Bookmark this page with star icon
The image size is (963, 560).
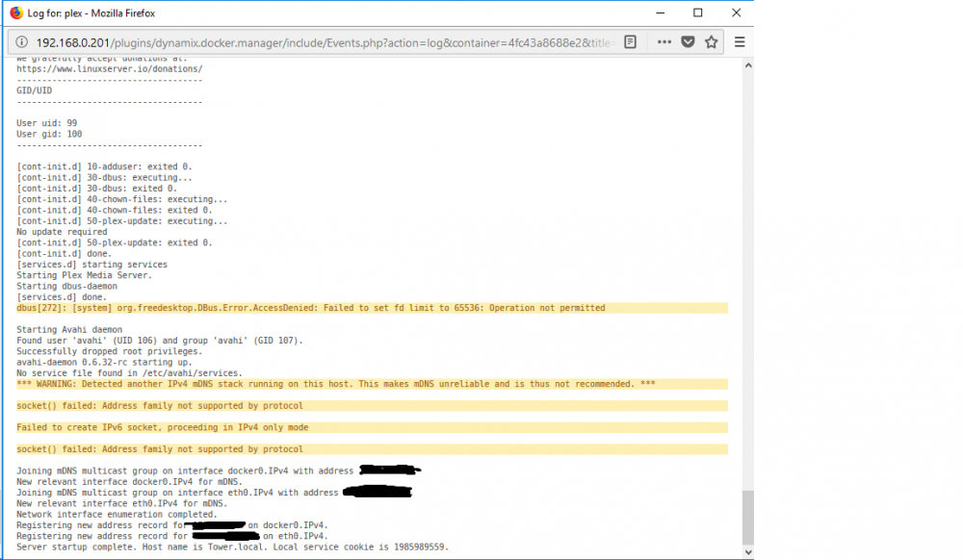coord(712,42)
